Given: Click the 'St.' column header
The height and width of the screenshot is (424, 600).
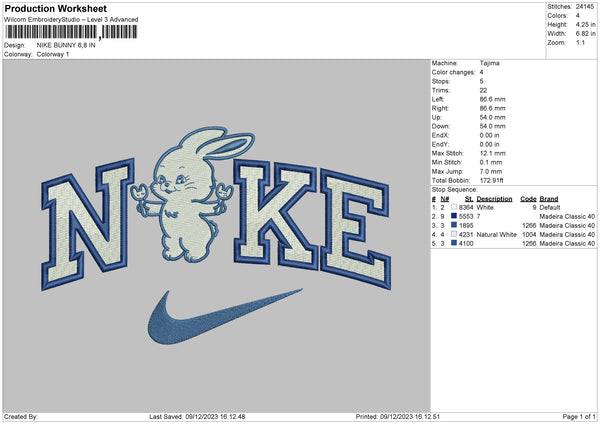Looking at the screenshot, I should pyautogui.click(x=469, y=199).
